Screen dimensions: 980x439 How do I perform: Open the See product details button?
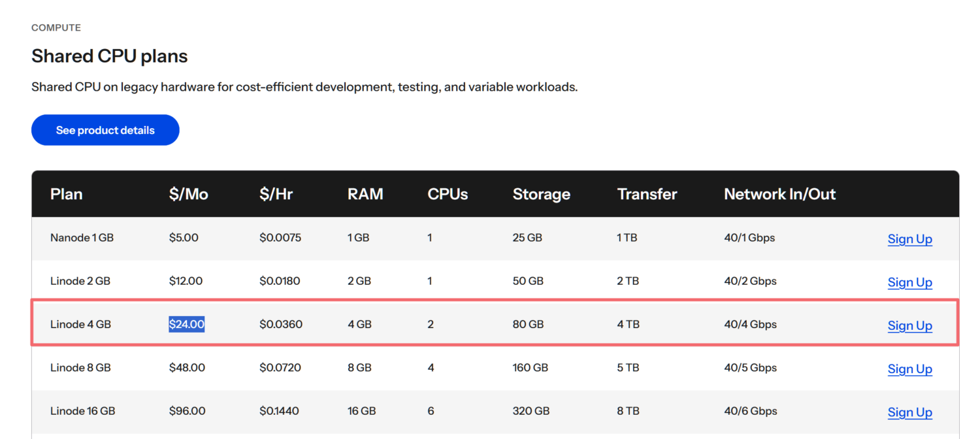coord(105,130)
